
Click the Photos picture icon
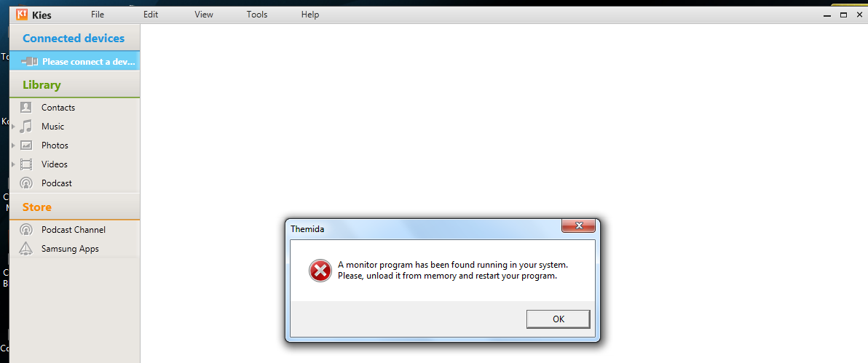(x=26, y=145)
